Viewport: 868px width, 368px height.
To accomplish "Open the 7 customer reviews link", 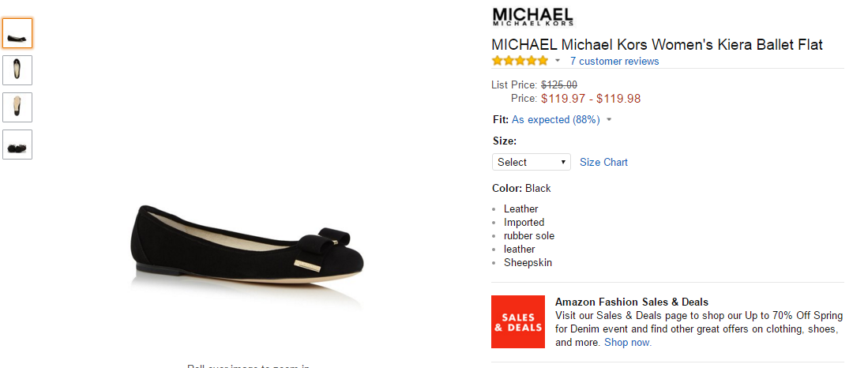I will click(x=614, y=61).
